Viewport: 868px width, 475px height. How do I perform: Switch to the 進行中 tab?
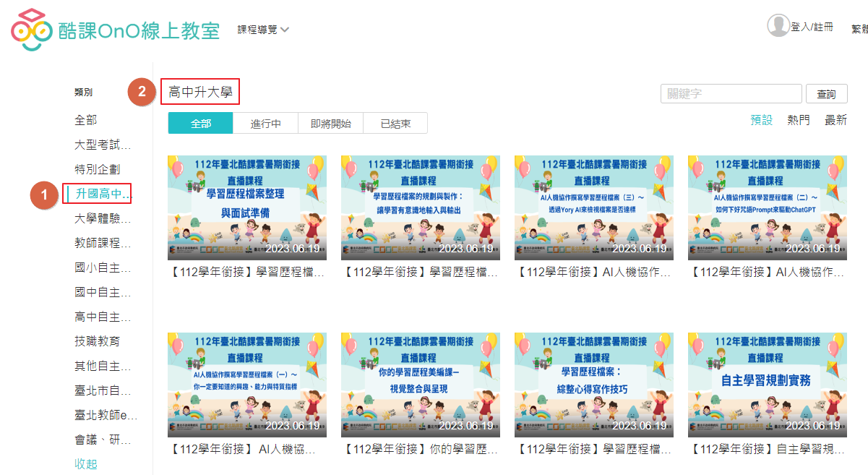click(x=266, y=124)
